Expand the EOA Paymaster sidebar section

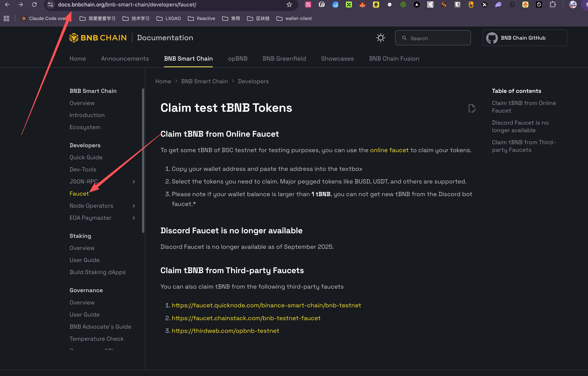[134, 218]
